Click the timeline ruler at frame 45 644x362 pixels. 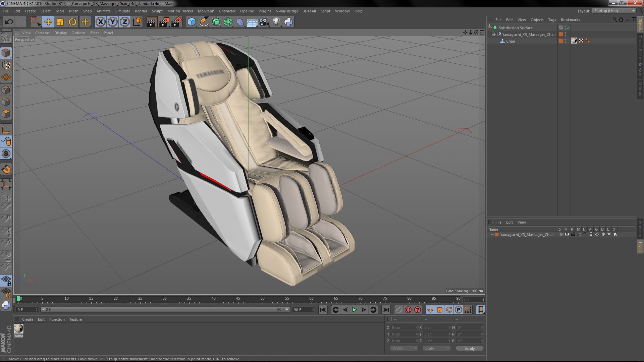click(238, 299)
